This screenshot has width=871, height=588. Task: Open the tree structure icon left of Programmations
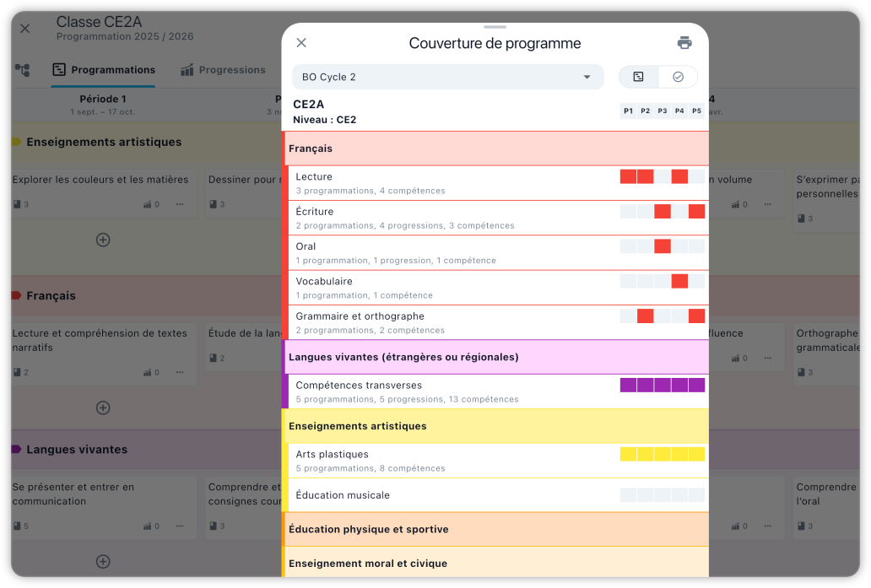click(23, 70)
